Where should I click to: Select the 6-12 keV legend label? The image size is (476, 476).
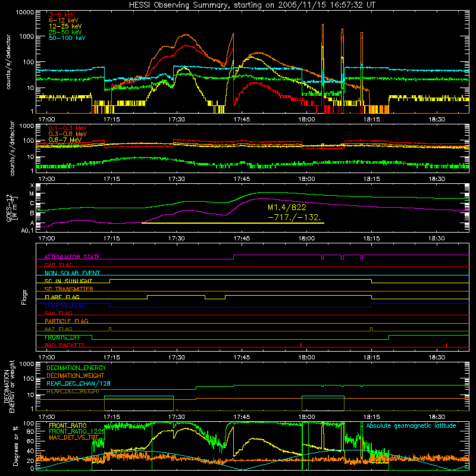(64, 20)
